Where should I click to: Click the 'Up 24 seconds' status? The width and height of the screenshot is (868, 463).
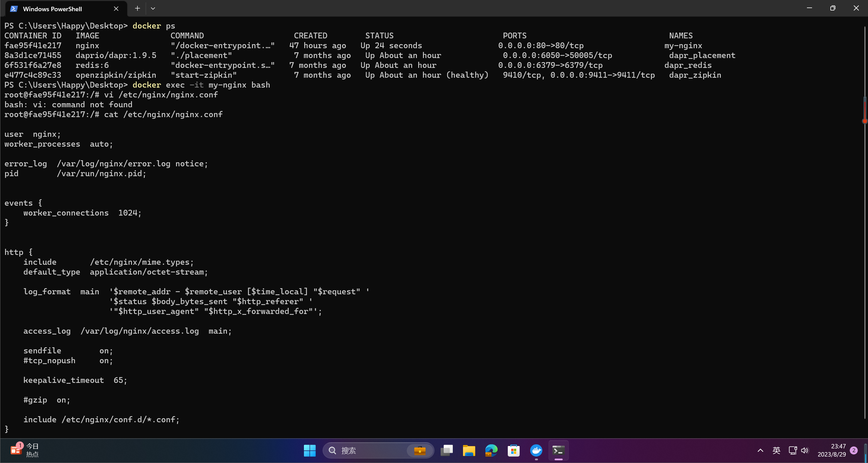[x=391, y=45]
